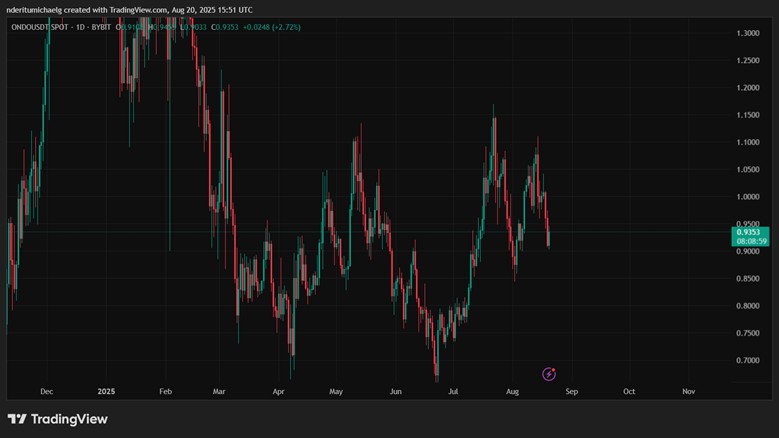Select the Apr label on time axis
Viewport: 779px width, 438px height.
click(278, 391)
